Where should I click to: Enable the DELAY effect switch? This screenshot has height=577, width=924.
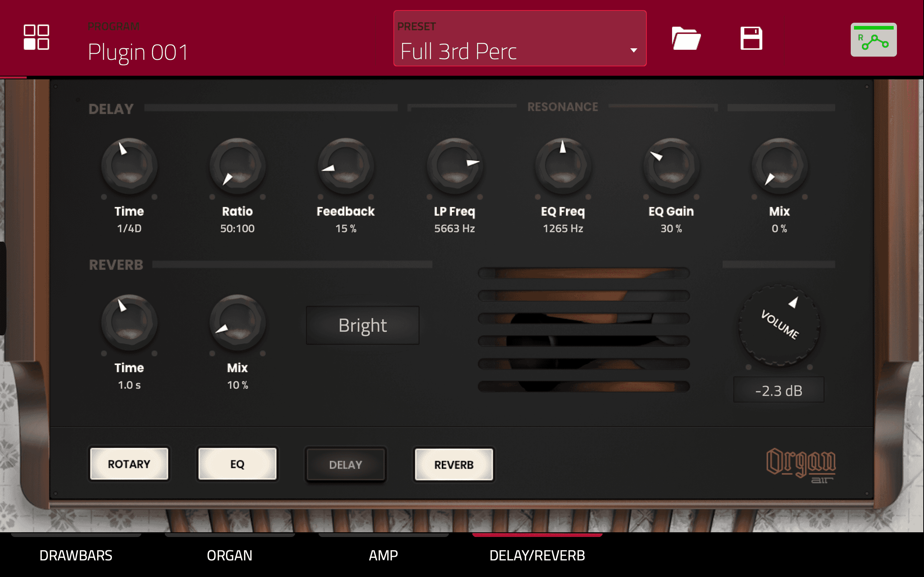345,464
